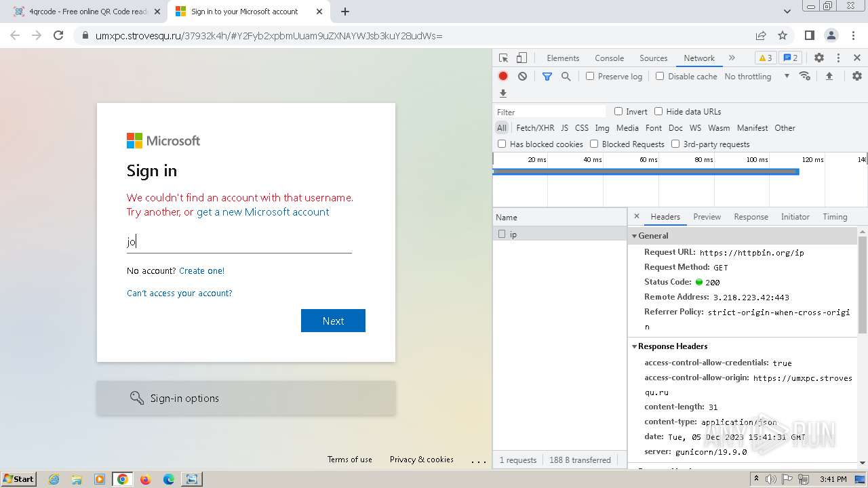Stop recording the network log
Screen dimensions: 868x488
[503, 77]
